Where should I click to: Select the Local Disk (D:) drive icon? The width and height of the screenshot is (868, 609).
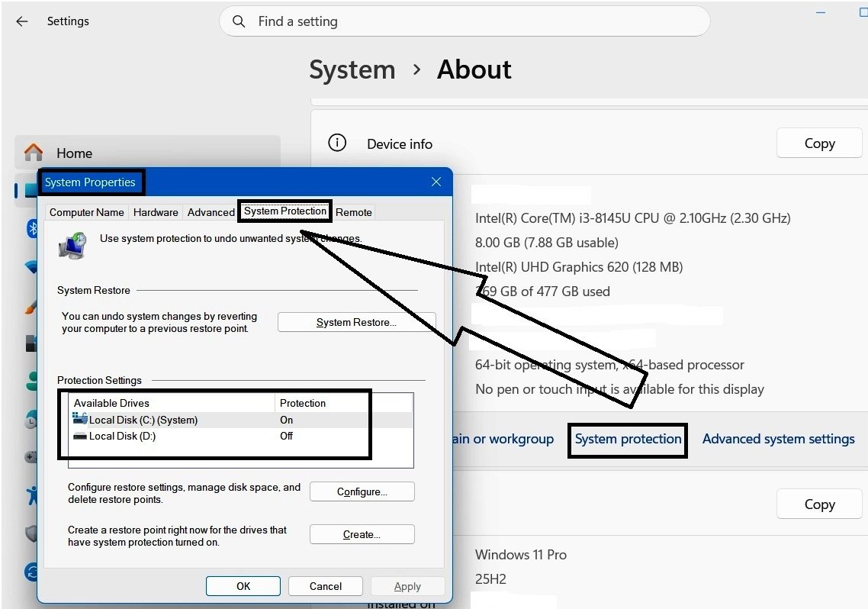coord(80,437)
